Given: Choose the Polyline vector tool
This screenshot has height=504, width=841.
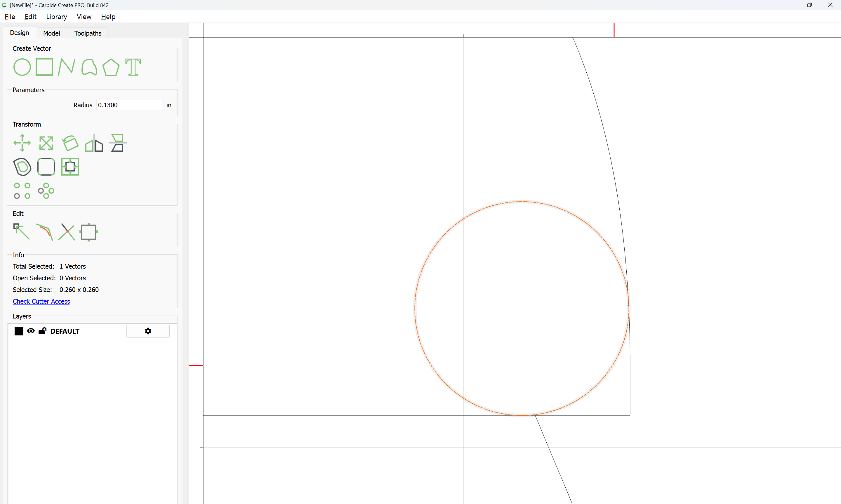Looking at the screenshot, I should pos(66,67).
